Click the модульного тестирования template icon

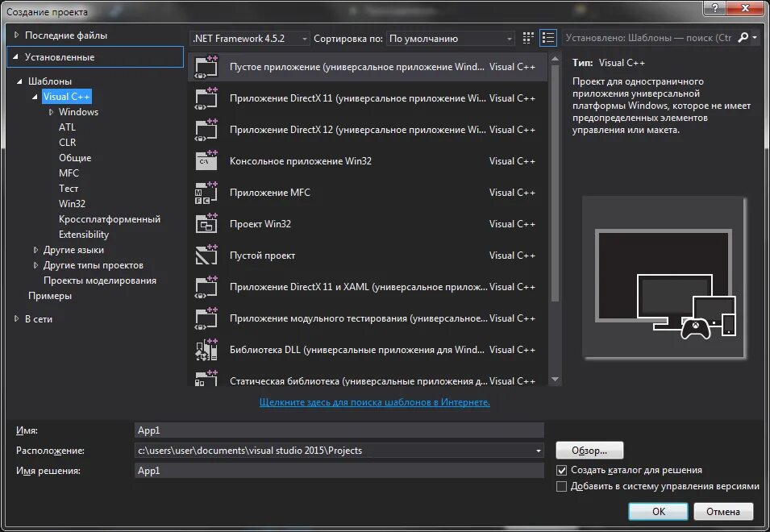[206, 318]
